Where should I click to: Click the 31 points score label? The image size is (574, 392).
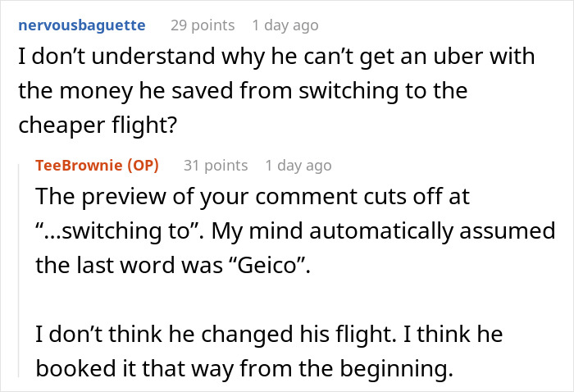216,166
